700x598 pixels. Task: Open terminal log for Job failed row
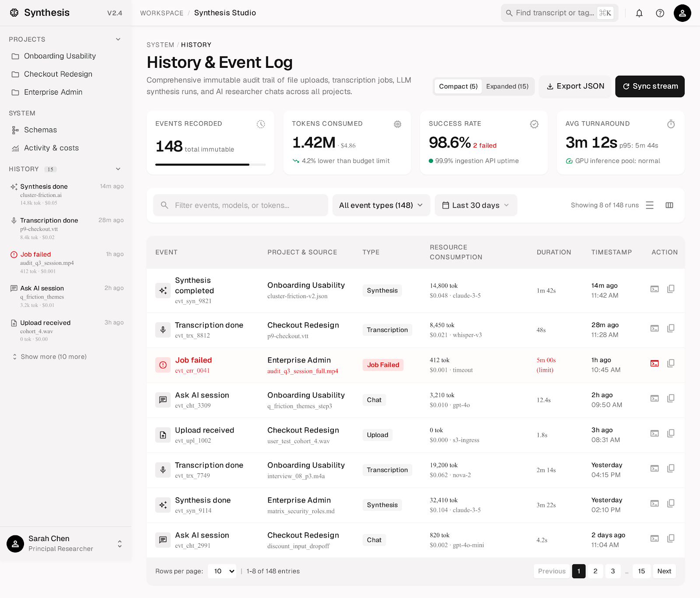click(654, 363)
